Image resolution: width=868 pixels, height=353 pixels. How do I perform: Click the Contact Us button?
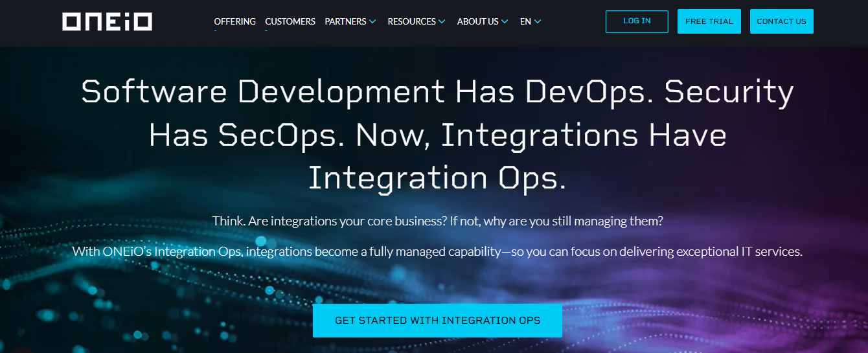(782, 21)
